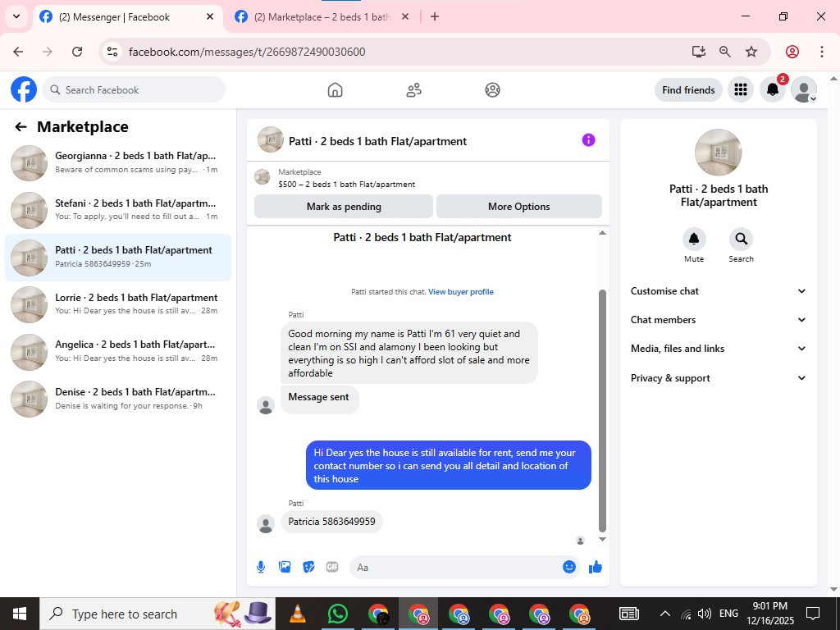Viewport: 840px width, 630px height.
Task: Open Windows notification center icon
Action: click(x=813, y=614)
